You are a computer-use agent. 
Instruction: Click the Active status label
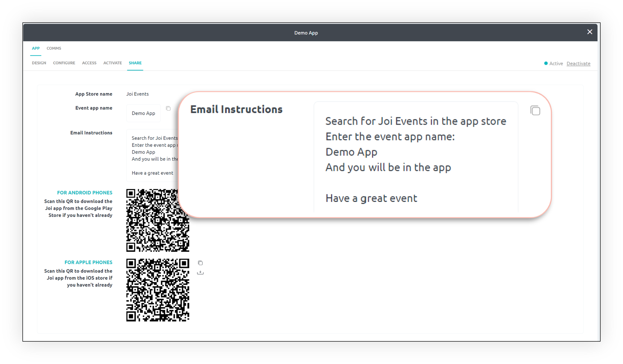click(x=556, y=63)
